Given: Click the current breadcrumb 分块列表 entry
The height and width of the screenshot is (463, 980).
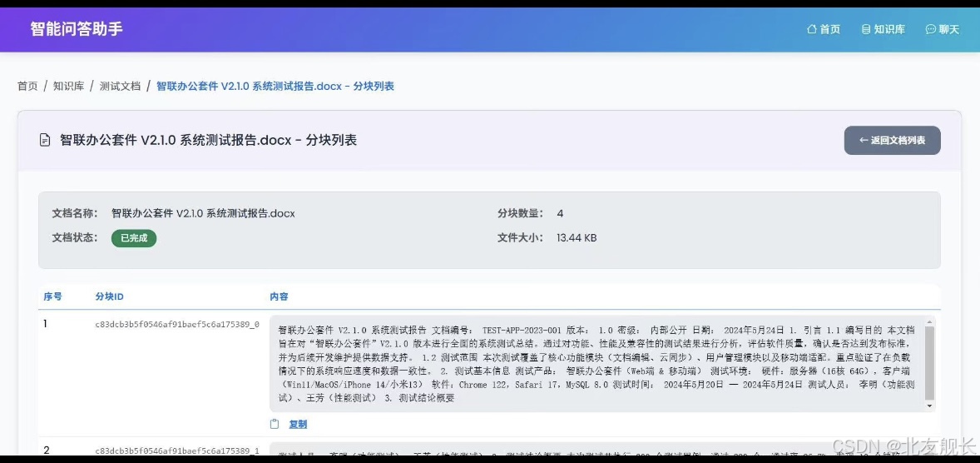Looking at the screenshot, I should tap(275, 86).
